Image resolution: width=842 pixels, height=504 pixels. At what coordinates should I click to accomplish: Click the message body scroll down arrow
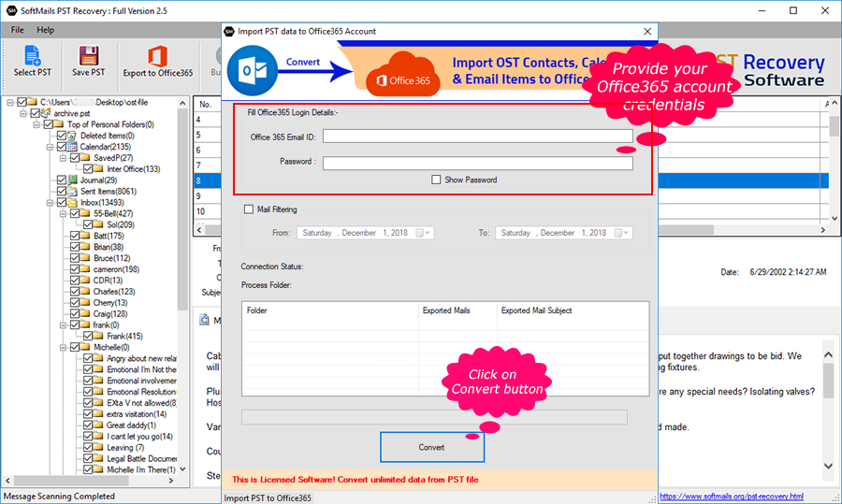828,466
